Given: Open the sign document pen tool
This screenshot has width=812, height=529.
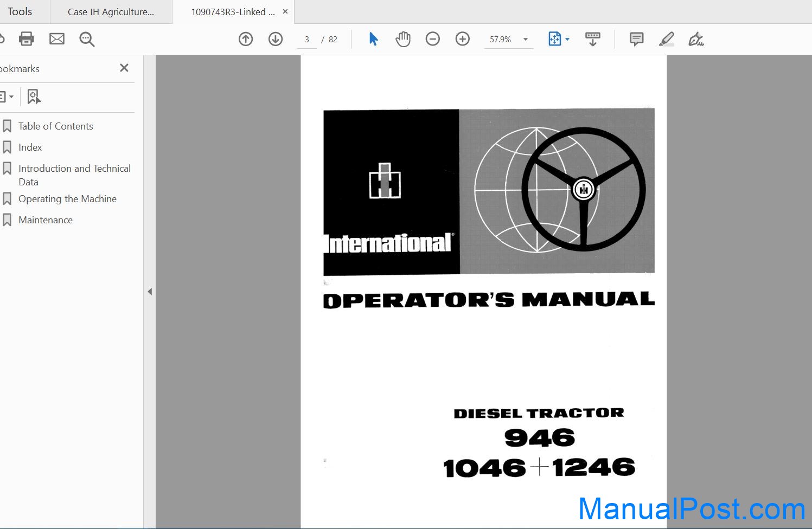Looking at the screenshot, I should [696, 39].
